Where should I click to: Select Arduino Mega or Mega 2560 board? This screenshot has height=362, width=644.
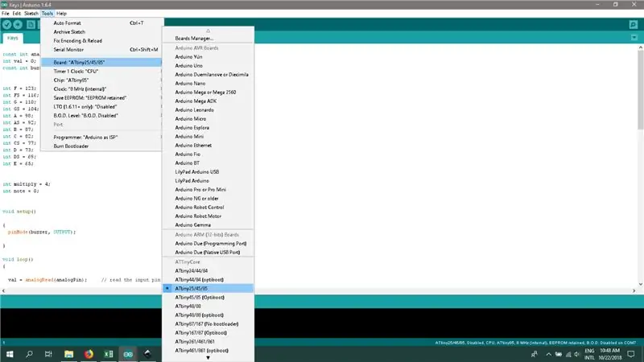[208, 93]
